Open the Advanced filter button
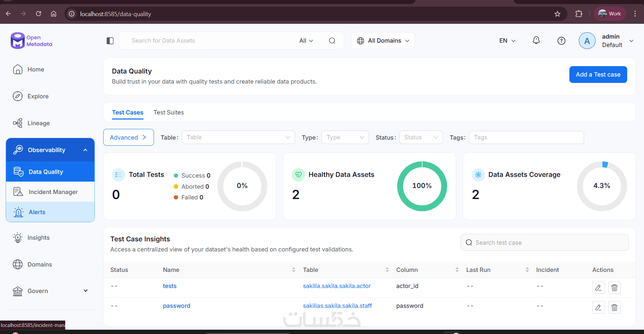 pyautogui.click(x=128, y=137)
